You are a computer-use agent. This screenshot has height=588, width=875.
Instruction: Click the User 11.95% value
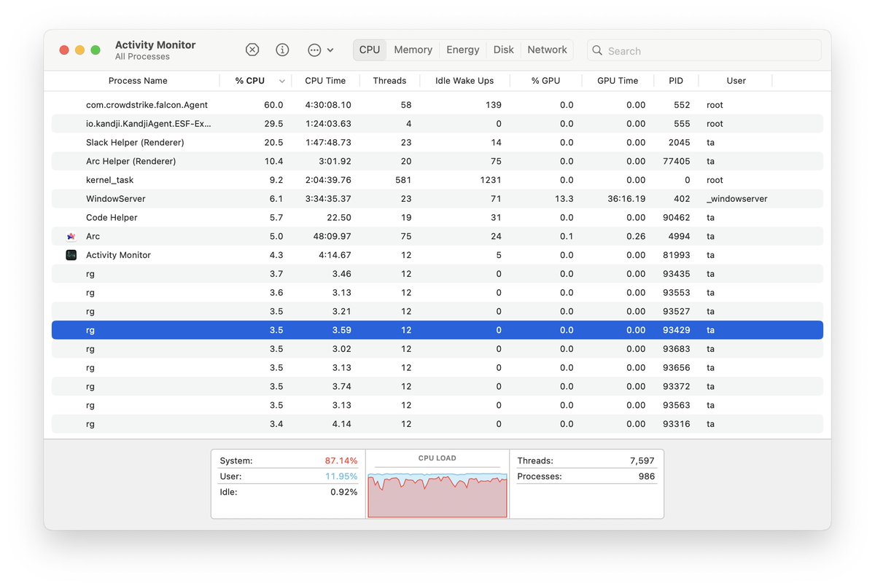click(341, 477)
